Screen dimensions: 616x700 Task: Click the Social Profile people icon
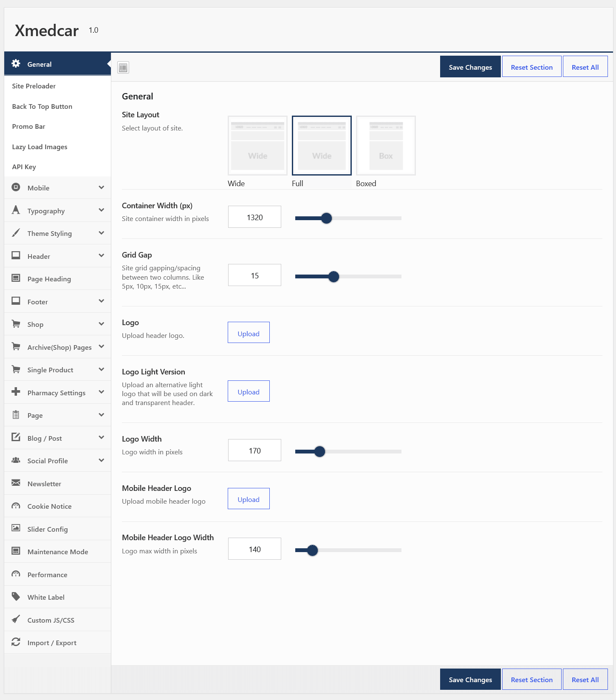click(16, 460)
